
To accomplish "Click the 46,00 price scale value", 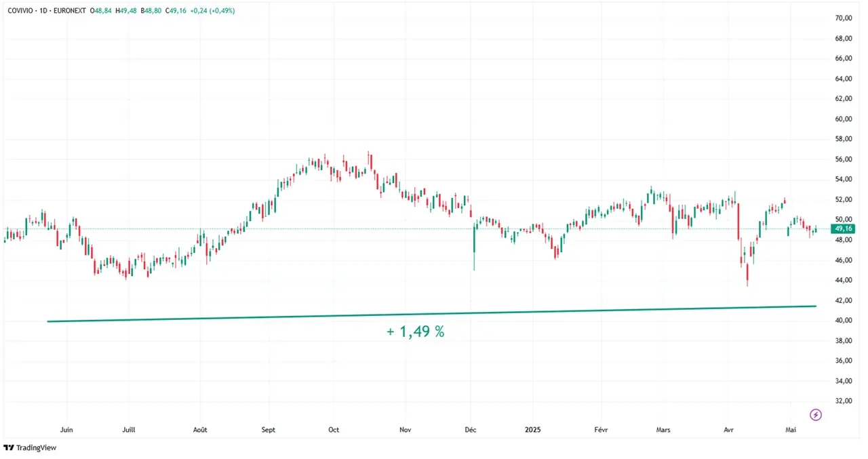I will [x=844, y=260].
